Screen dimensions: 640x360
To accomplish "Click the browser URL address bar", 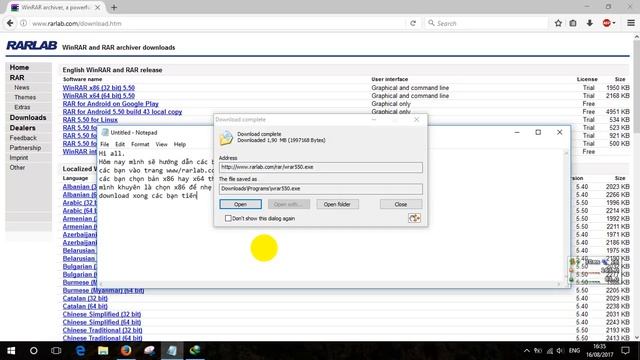I will tap(216, 23).
